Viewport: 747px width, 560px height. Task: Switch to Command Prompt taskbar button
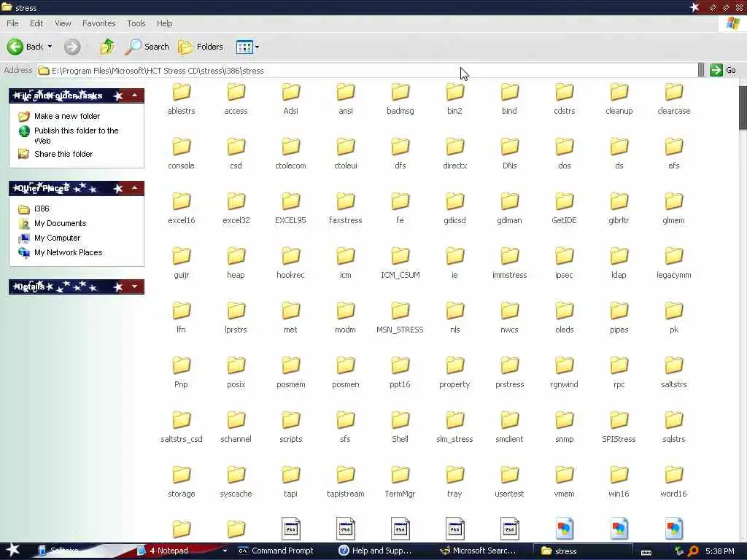281,551
